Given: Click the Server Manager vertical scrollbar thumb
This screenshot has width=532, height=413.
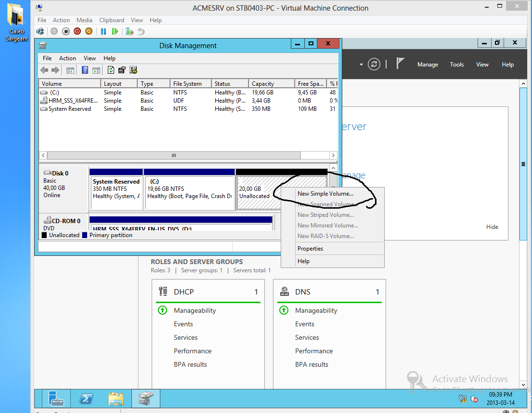Looking at the screenshot, I should (x=523, y=164).
